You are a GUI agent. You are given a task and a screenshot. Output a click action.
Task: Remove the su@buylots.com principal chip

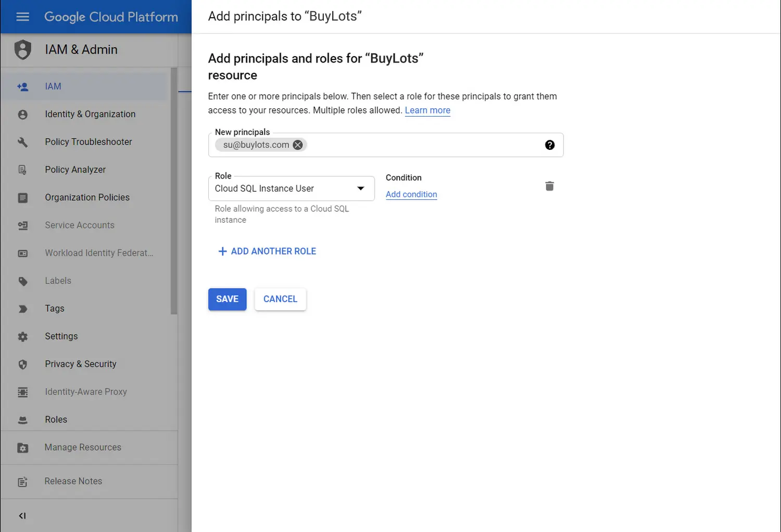coord(297,145)
